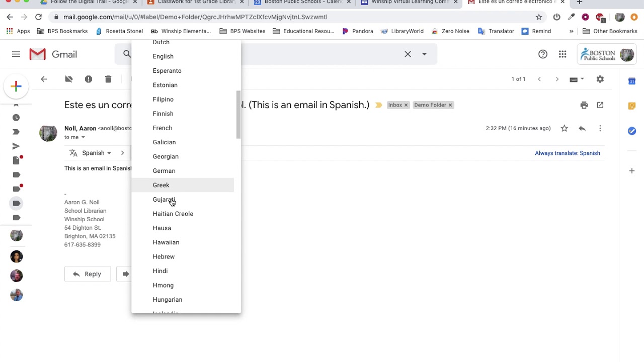
Task: Remove the Inbox label from email
Action: (406, 105)
